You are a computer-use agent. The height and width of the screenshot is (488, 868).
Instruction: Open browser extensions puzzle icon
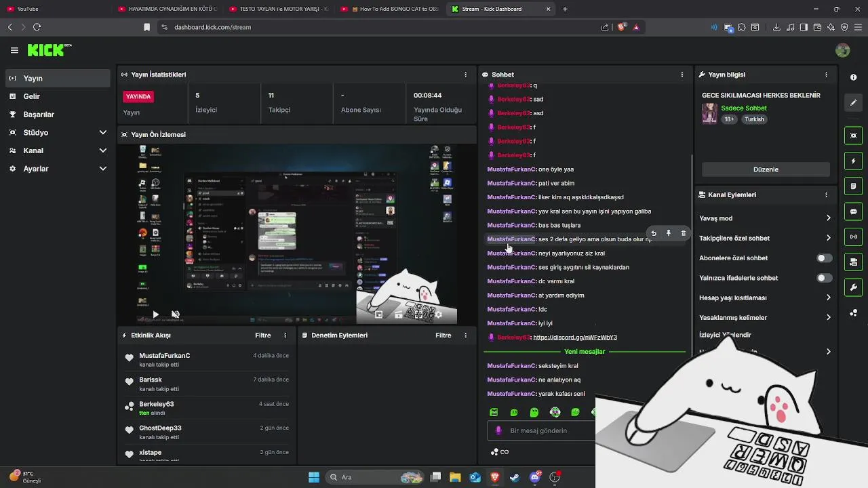pos(742,27)
